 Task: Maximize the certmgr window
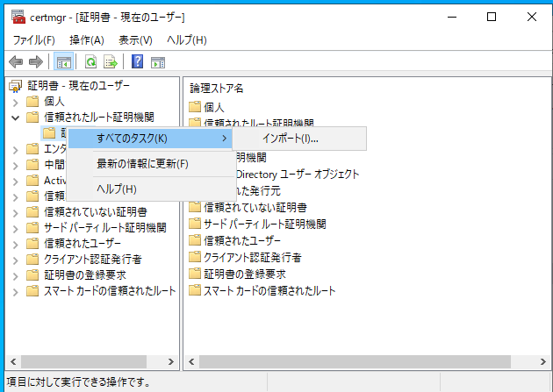(x=492, y=17)
